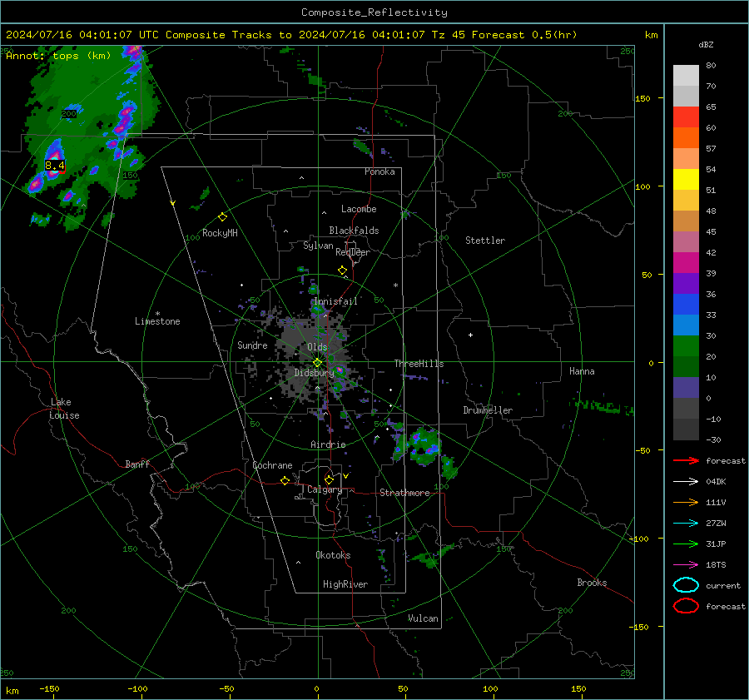
Task: Click the Banff label
Action: tap(137, 464)
